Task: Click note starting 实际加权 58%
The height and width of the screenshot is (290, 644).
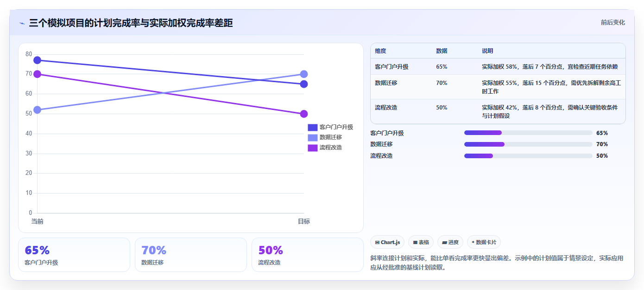Action: (x=550, y=67)
